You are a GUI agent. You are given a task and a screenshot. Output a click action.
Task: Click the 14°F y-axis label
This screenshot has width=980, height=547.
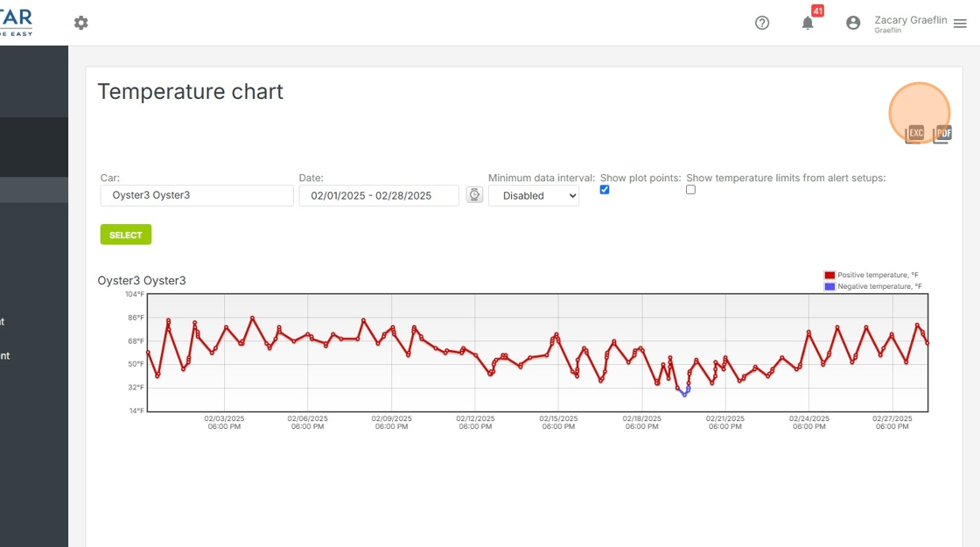pyautogui.click(x=136, y=410)
